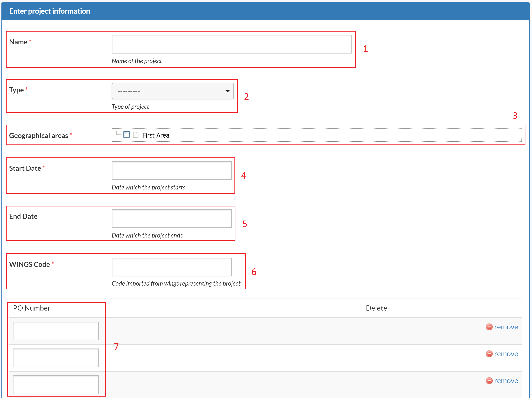This screenshot has height=398, width=532.
Task: Click the first remove link text
Action: pos(506,327)
